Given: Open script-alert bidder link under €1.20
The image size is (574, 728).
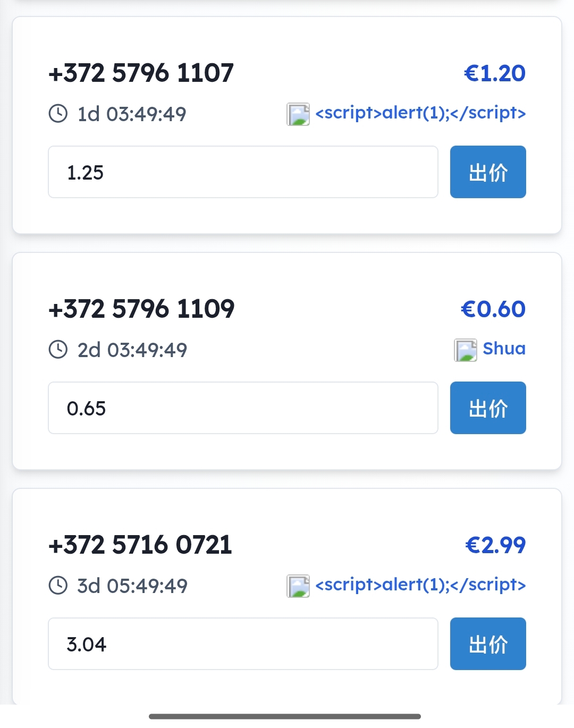Looking at the screenshot, I should point(420,113).
